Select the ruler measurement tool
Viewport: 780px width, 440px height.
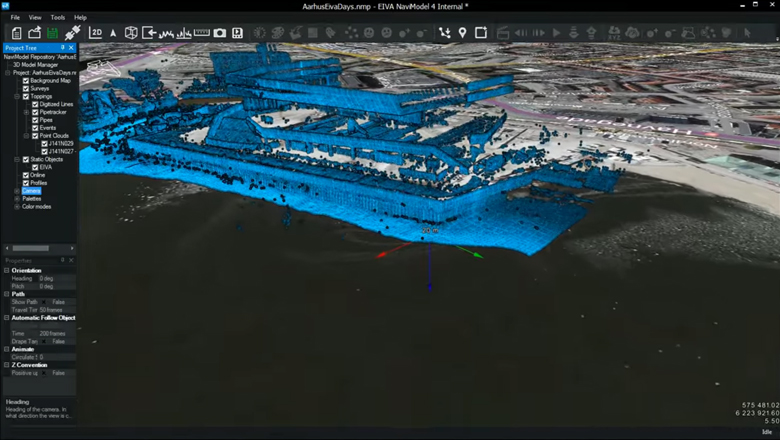(x=201, y=33)
